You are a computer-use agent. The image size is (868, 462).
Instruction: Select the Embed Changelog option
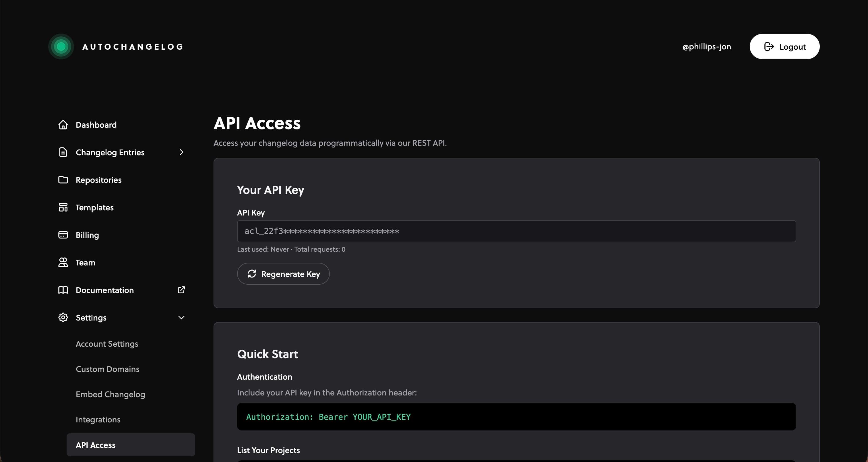coord(110,394)
